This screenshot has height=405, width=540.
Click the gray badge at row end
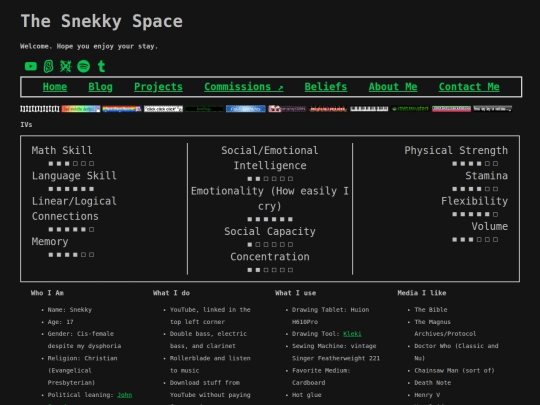pos(492,109)
